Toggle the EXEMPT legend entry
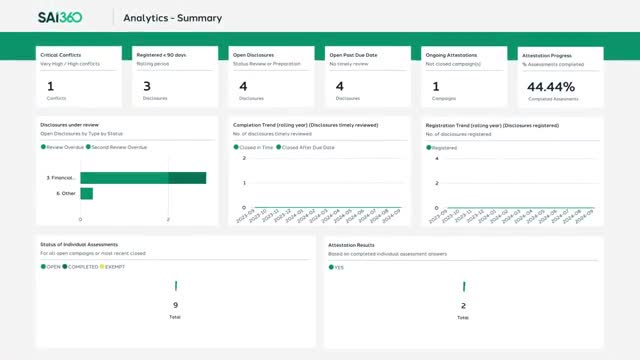 112,267
